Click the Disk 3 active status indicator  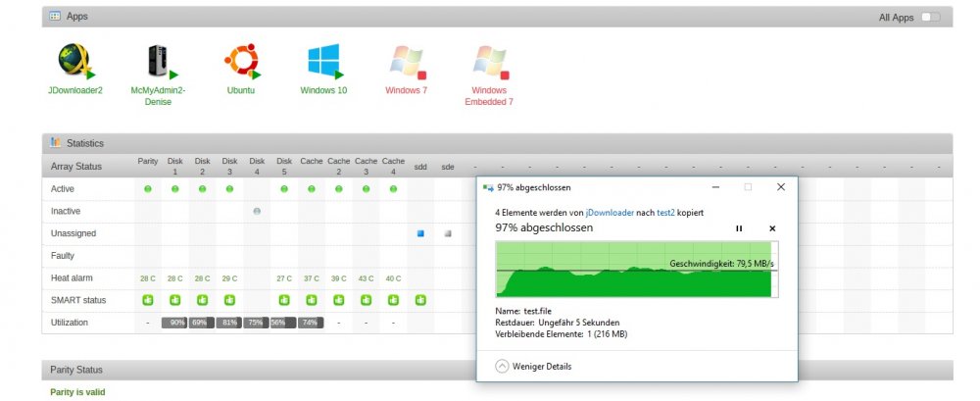pos(229,189)
